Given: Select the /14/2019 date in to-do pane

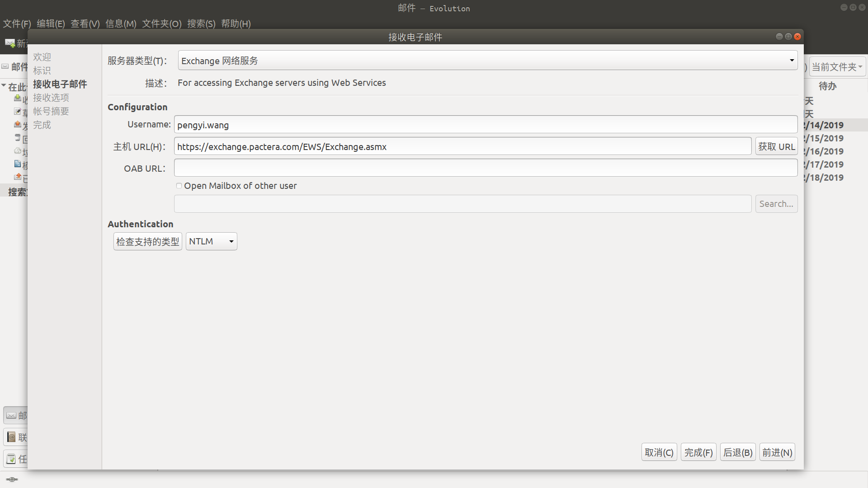Looking at the screenshot, I should point(824,125).
